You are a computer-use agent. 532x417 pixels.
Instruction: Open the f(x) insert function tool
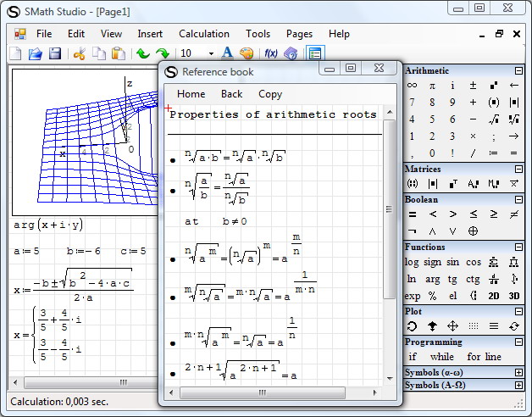point(271,53)
